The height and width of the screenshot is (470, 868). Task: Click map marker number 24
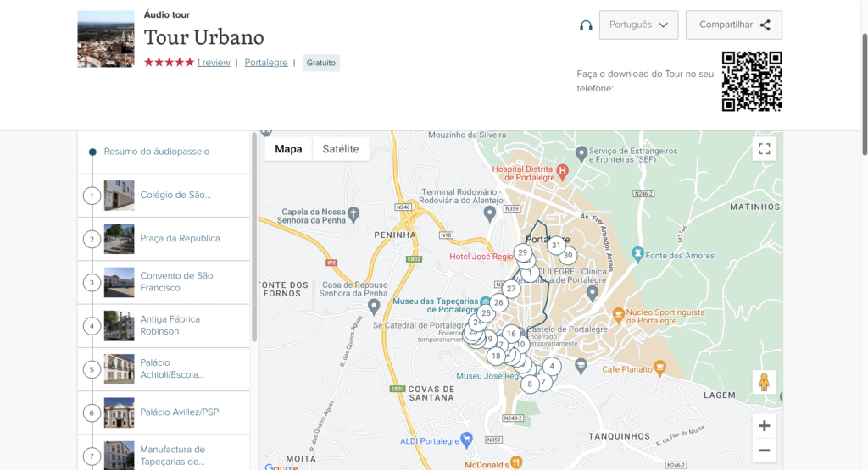pyautogui.click(x=477, y=322)
